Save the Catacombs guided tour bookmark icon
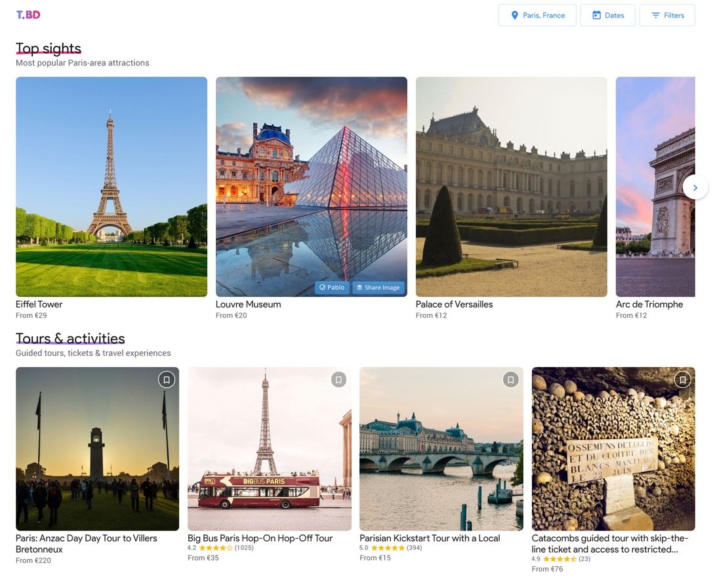The height and width of the screenshot is (588, 715). 682,380
